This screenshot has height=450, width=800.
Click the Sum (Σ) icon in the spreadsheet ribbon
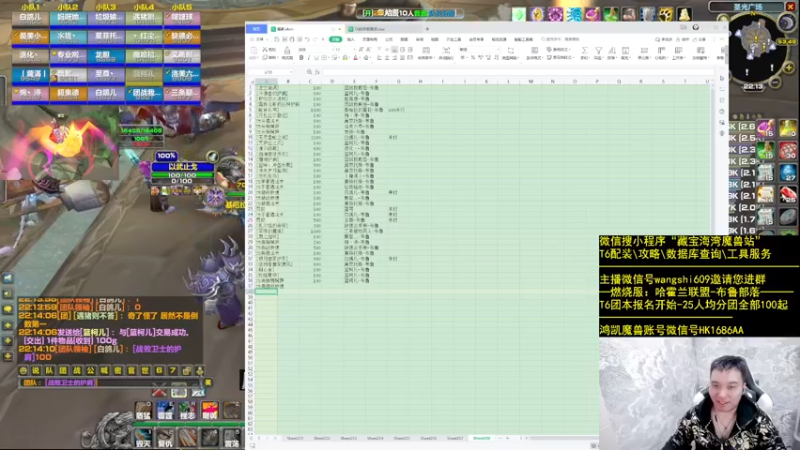tap(585, 51)
